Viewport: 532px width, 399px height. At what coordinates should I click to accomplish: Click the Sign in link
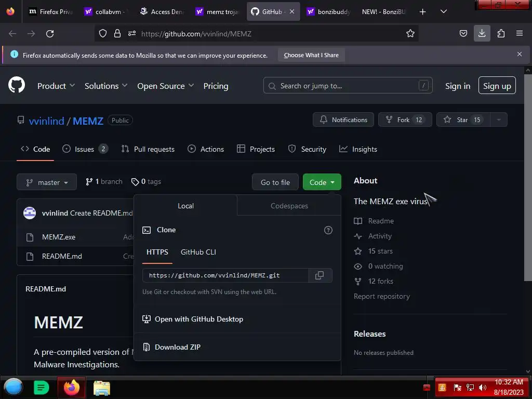458,86
